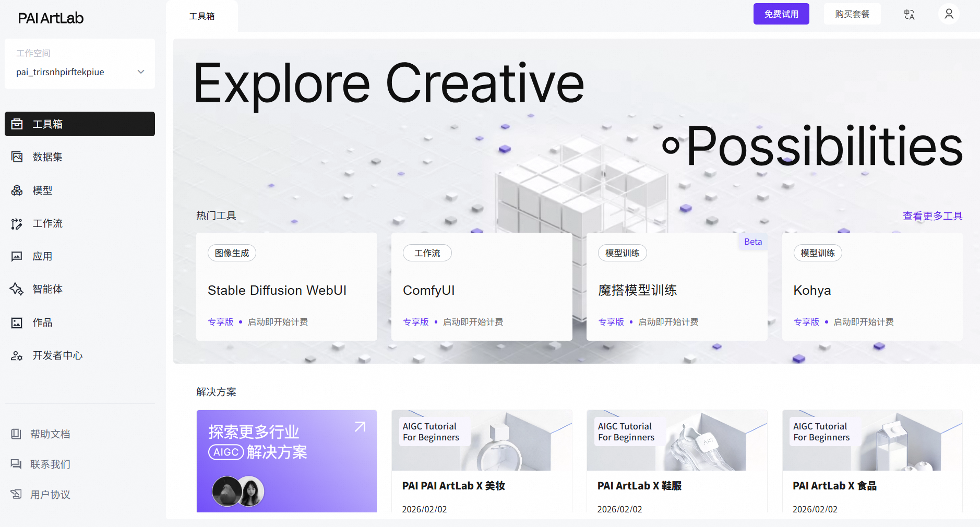
Task: Click the 帮助文档 book icon
Action: (16, 434)
